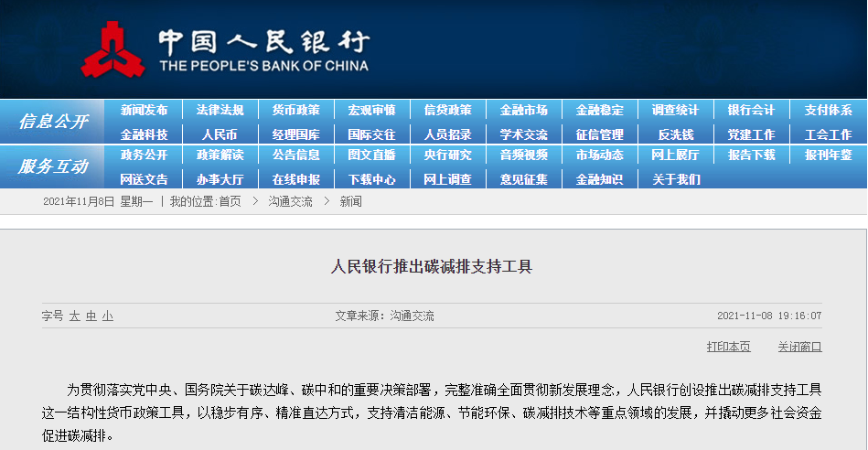Open 工会工作 navigation link
Screen dimensions: 868x450
828,134
